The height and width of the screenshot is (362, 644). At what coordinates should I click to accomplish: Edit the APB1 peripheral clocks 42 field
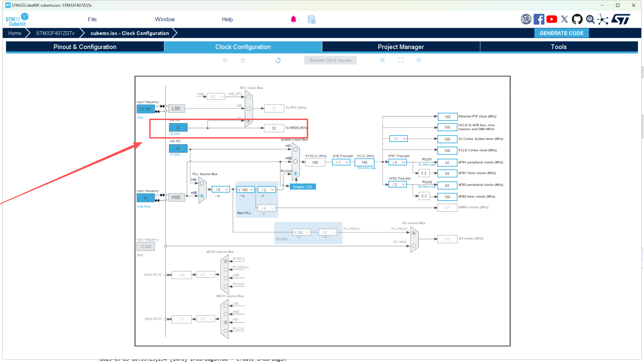point(447,163)
